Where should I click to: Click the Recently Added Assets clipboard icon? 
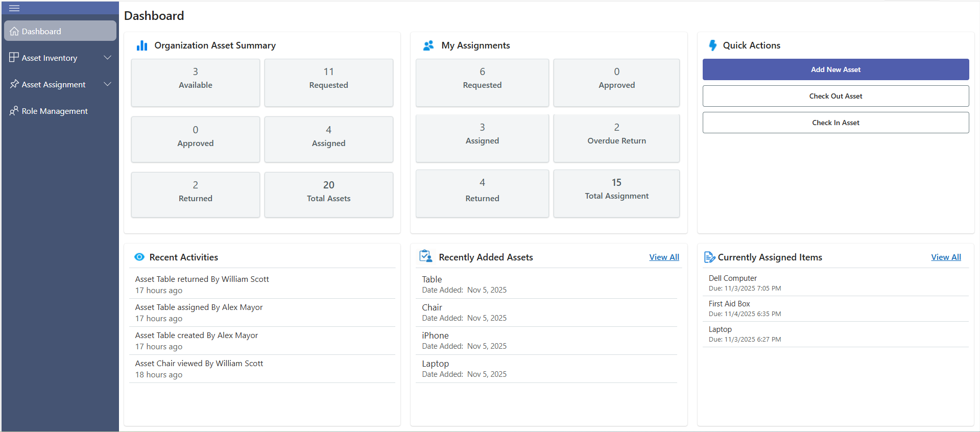(x=425, y=256)
